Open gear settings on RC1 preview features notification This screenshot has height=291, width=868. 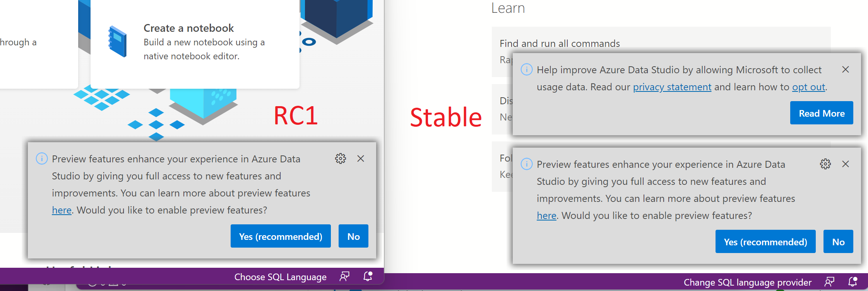(340, 159)
